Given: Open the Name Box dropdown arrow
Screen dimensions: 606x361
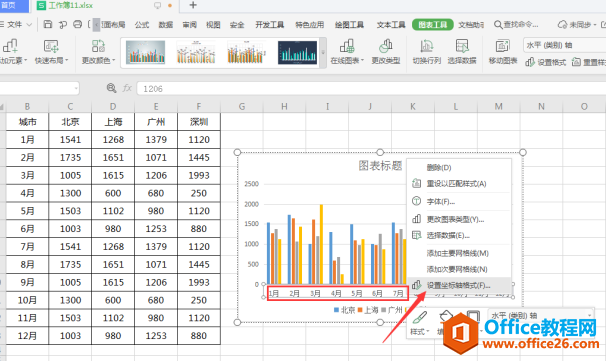Looking at the screenshot, I should (x=76, y=89).
